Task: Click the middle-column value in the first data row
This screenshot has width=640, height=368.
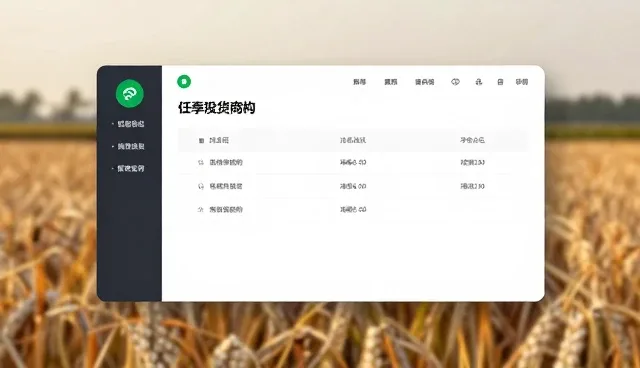Action: 353,162
